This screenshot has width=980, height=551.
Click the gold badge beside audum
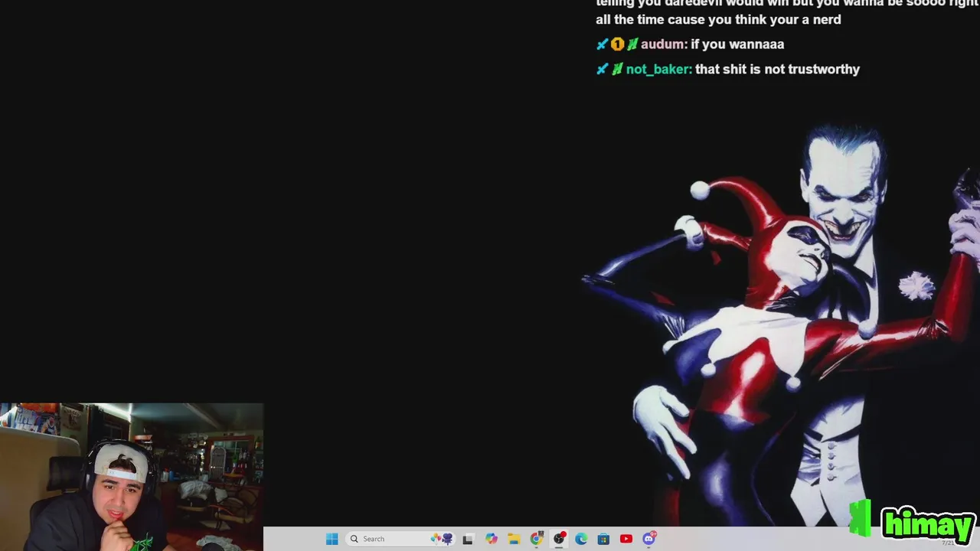pyautogui.click(x=617, y=44)
